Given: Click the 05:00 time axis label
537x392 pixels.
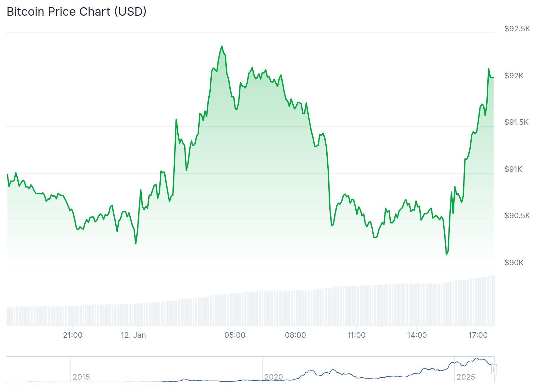Looking at the screenshot, I should (235, 335).
